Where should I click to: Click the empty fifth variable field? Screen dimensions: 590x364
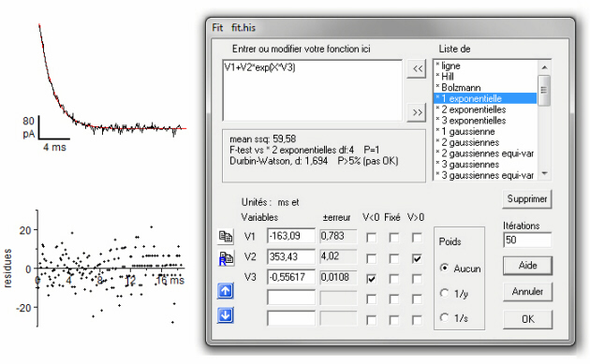click(291, 318)
